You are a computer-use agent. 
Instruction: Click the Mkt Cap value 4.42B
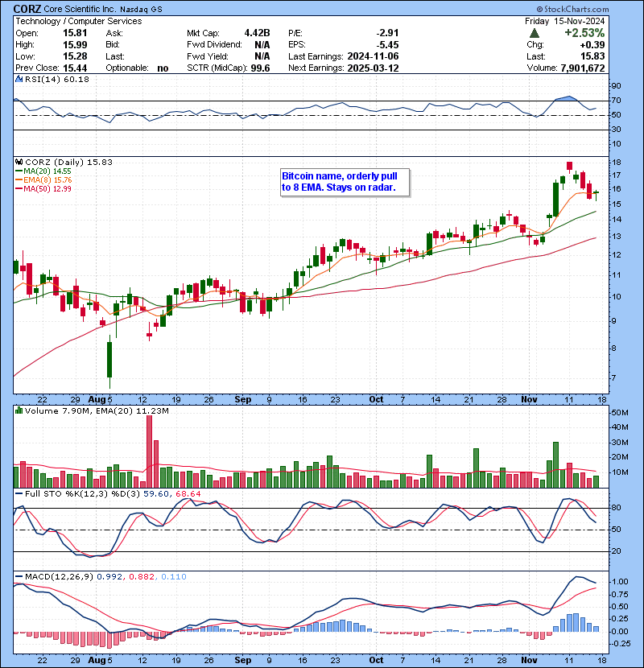[257, 33]
